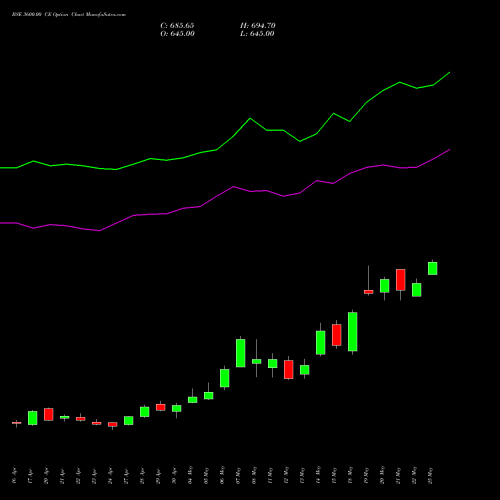
Task: Click the open value O: 645.00
Action: point(177,34)
